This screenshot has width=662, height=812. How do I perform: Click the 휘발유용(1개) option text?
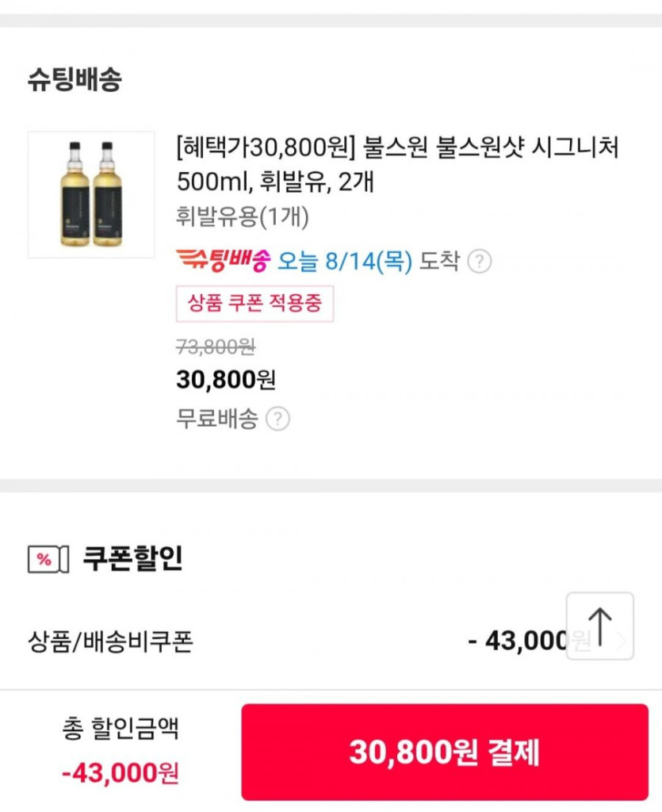pos(242,216)
